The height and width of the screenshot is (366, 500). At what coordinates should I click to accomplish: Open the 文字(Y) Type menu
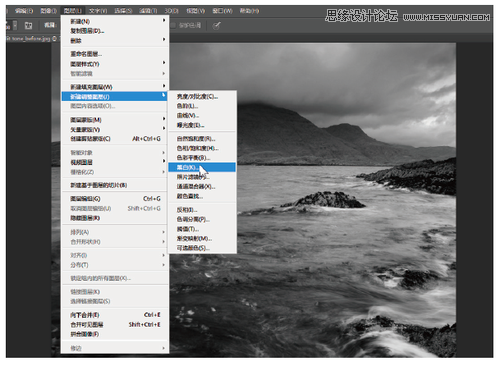98,11
